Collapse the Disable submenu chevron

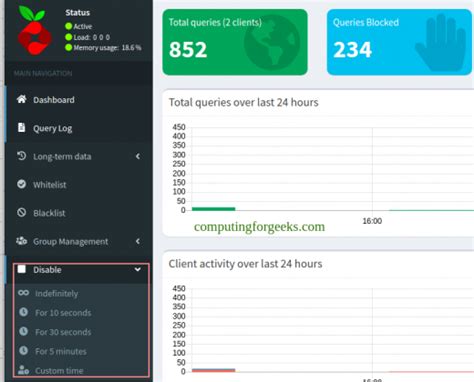point(138,269)
